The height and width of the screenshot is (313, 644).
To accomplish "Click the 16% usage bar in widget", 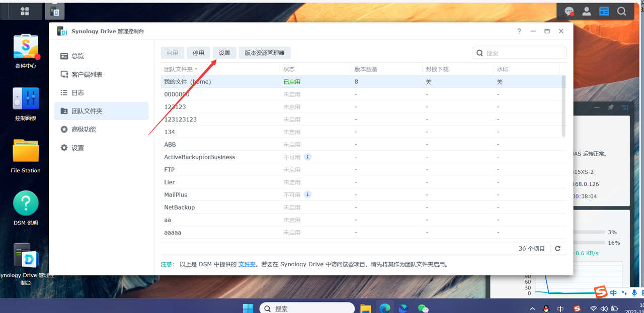I will point(589,243).
